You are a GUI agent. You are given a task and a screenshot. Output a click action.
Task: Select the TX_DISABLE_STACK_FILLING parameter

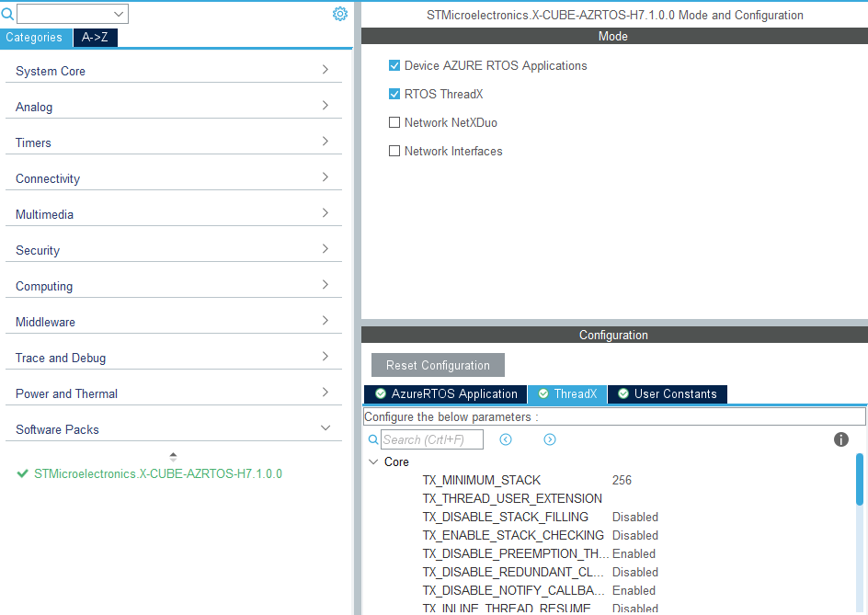coord(506,517)
